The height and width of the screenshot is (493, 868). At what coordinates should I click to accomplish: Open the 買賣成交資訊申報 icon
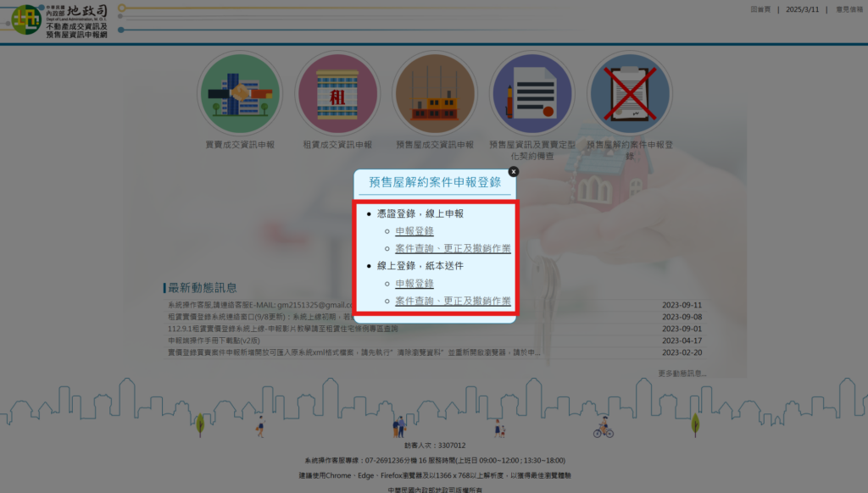[x=240, y=93]
